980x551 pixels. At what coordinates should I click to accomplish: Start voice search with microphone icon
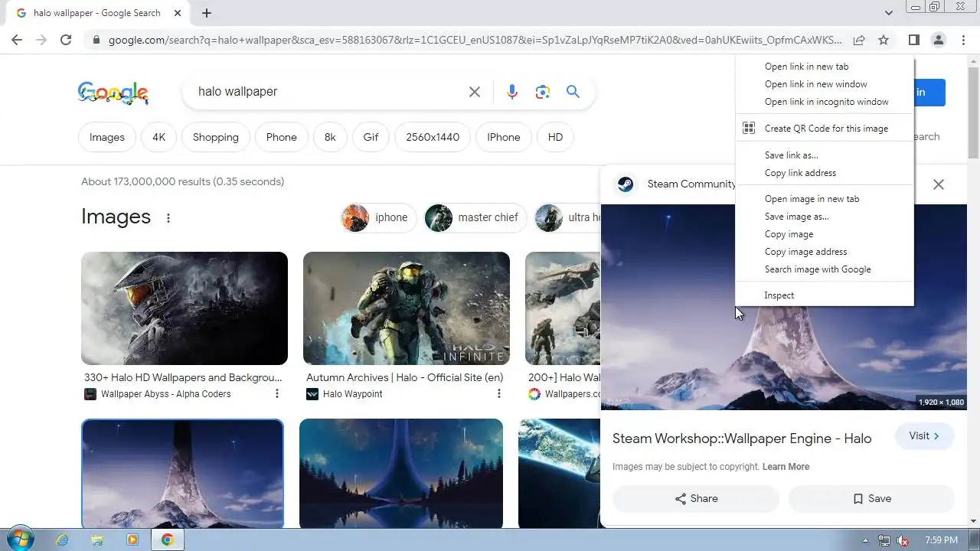[512, 92]
